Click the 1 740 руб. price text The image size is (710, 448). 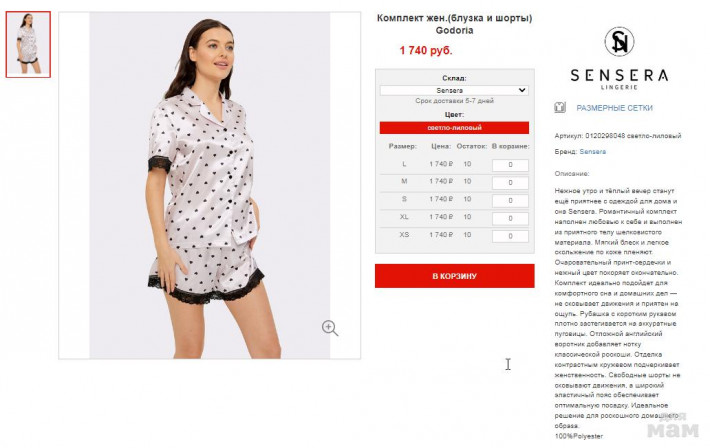[x=426, y=51]
